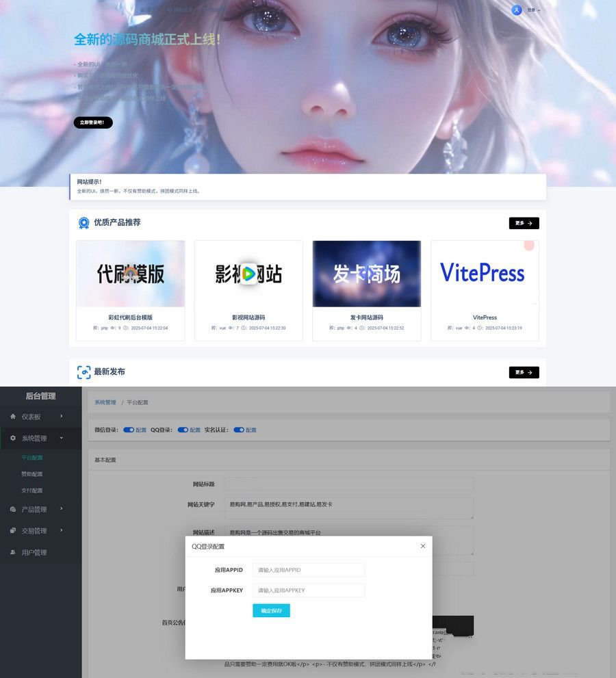Click the 产品管理 sidebar icon
This screenshot has width=616, height=678.
point(13,509)
